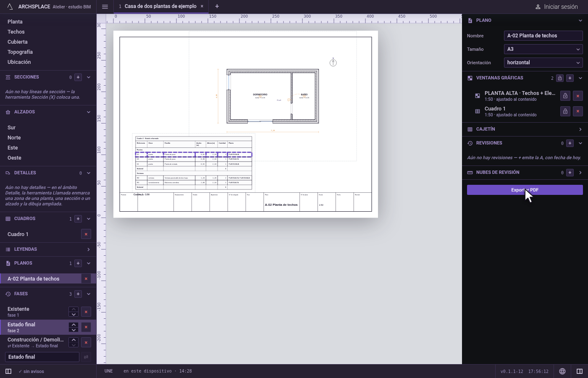Toggle lock for all Ventanas Gráficas
The width and height of the screenshot is (588, 378).
click(560, 78)
